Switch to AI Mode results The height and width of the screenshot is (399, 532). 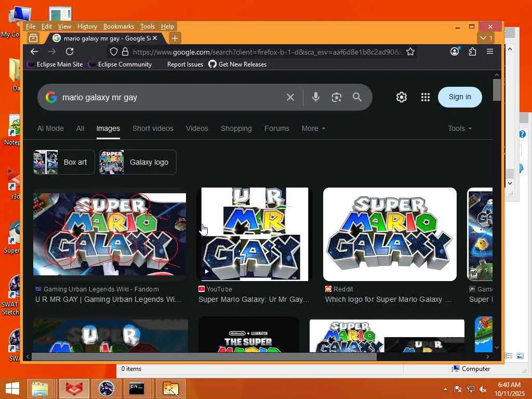point(50,129)
